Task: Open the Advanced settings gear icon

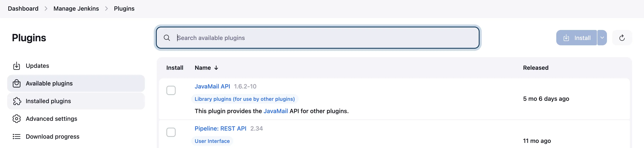Action: [x=16, y=119]
